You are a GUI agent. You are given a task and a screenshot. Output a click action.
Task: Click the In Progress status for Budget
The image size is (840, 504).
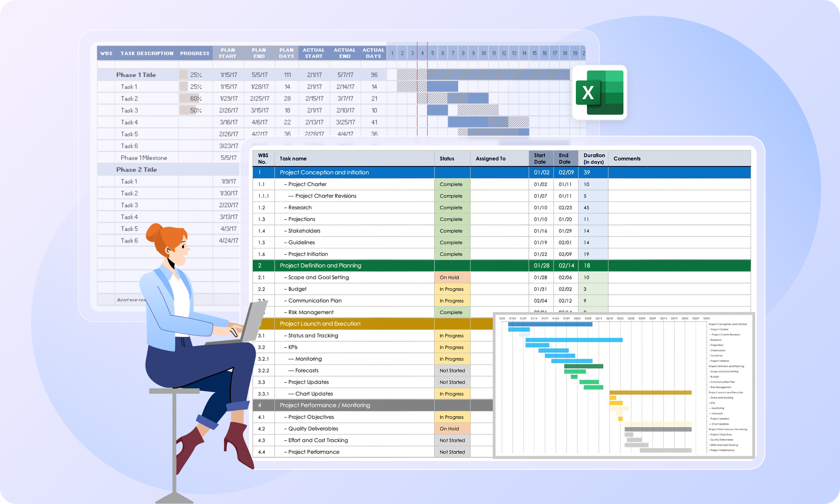[x=452, y=289]
